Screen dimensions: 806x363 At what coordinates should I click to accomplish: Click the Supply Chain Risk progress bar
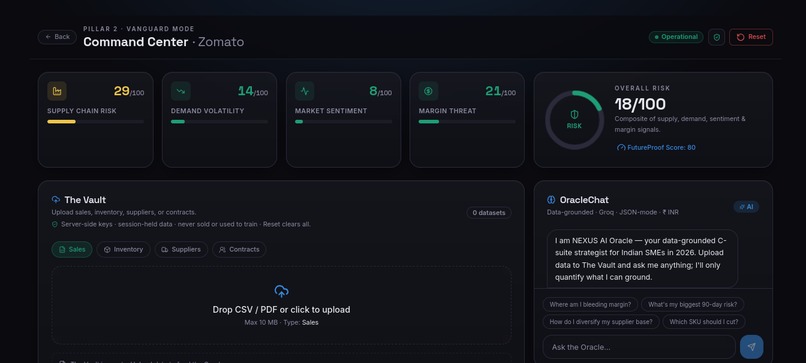(96, 122)
